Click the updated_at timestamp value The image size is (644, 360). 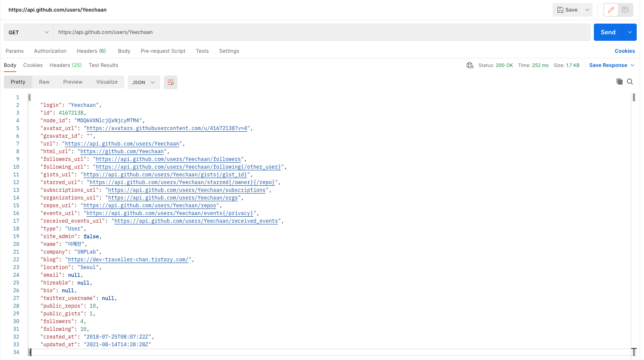click(117, 345)
